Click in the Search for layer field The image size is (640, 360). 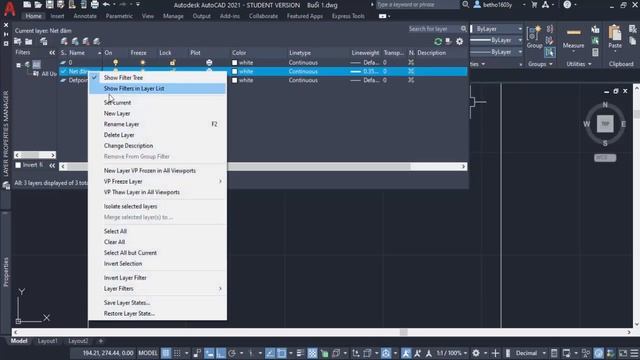point(433,29)
